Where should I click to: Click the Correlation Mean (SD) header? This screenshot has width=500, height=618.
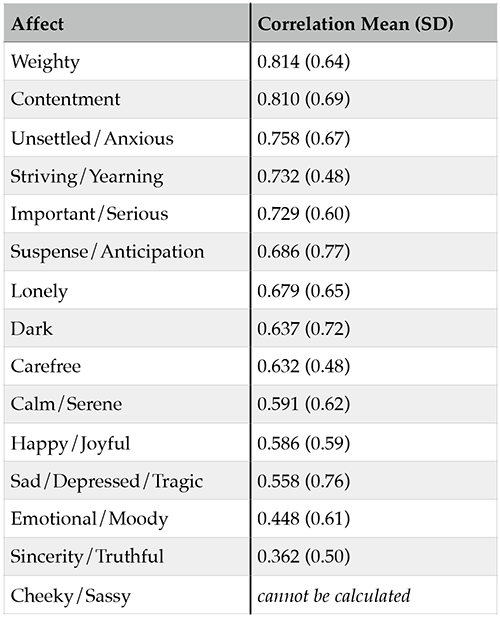(x=355, y=24)
